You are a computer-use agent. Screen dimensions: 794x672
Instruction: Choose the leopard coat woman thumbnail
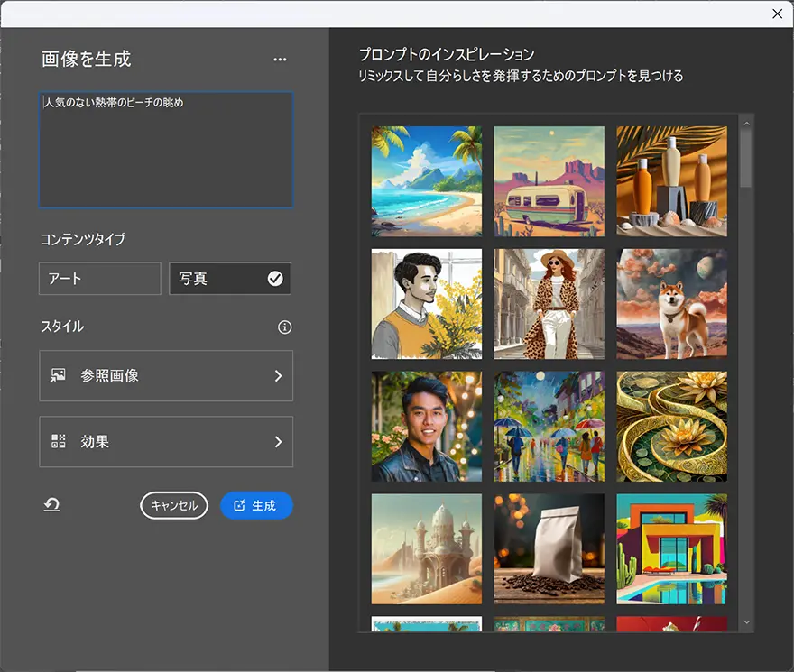(x=549, y=304)
